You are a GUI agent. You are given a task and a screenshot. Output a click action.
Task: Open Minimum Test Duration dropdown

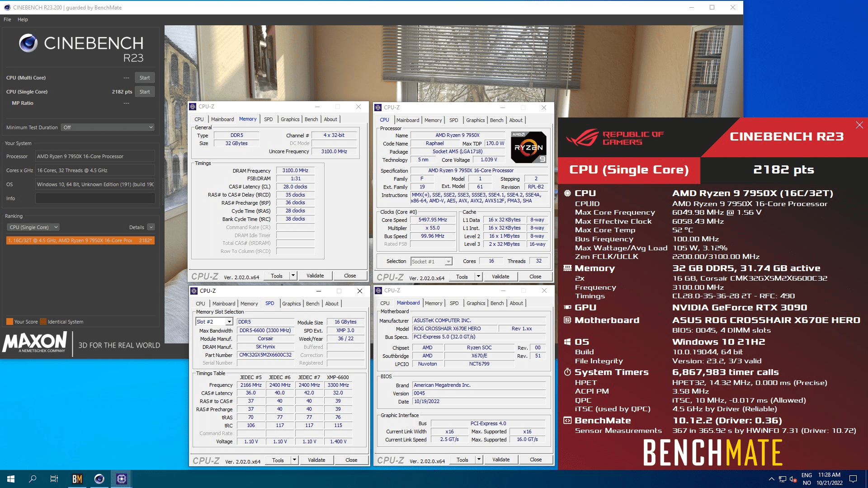click(x=108, y=127)
